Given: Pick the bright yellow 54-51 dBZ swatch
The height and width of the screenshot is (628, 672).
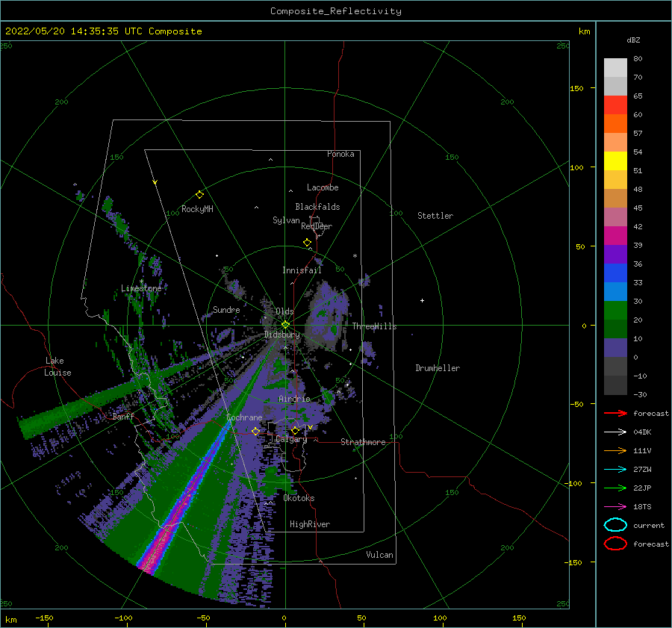Looking at the screenshot, I should (x=615, y=161).
